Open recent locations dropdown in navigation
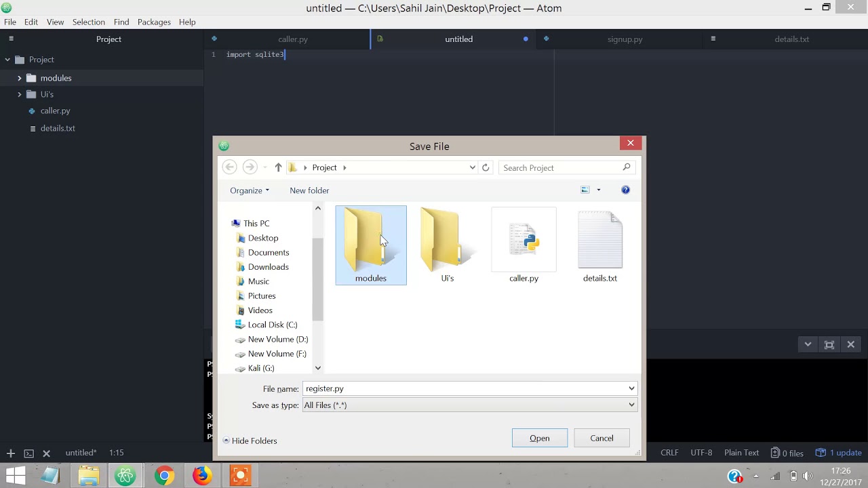 [x=264, y=167]
